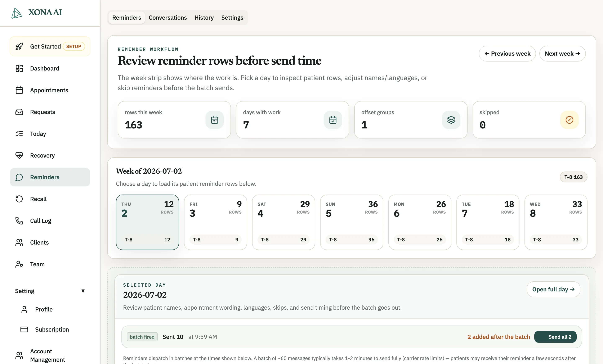Click the Dashboard grid icon

pyautogui.click(x=19, y=68)
